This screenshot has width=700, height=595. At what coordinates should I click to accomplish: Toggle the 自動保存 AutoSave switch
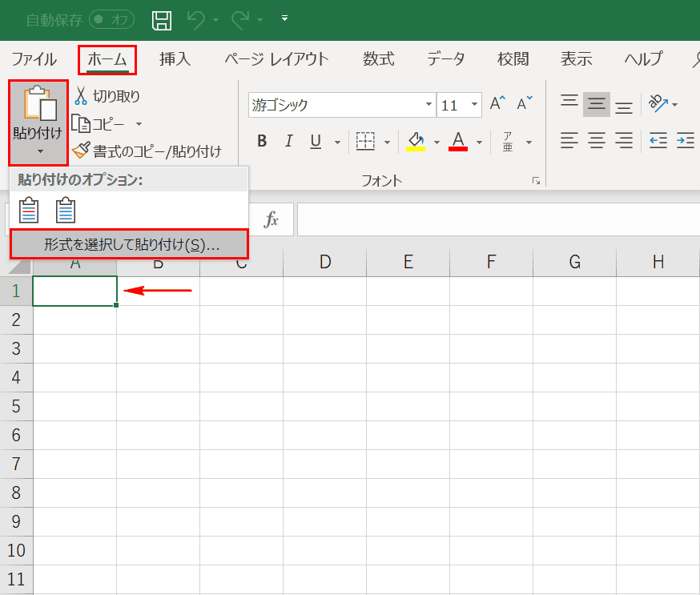click(x=111, y=20)
